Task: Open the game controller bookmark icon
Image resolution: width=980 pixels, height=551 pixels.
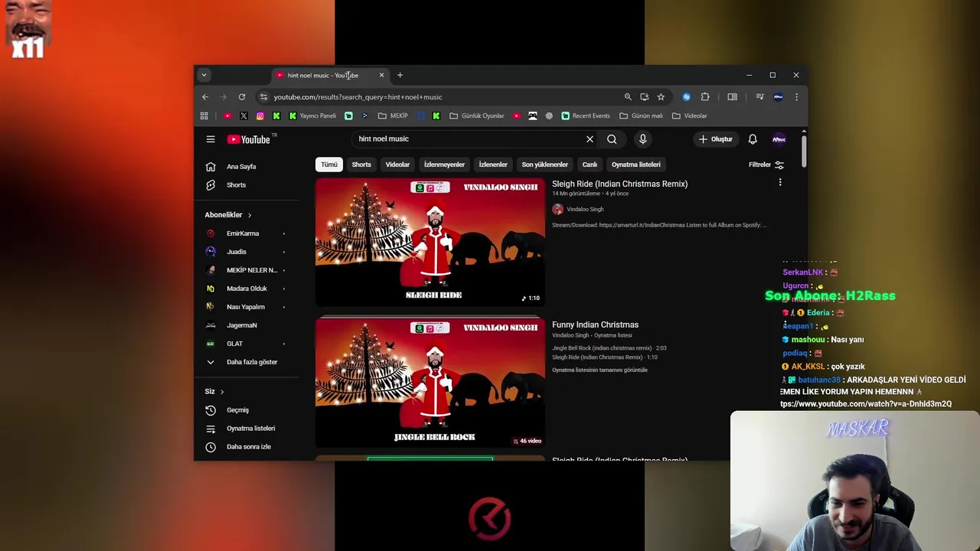Action: pyautogui.click(x=533, y=116)
